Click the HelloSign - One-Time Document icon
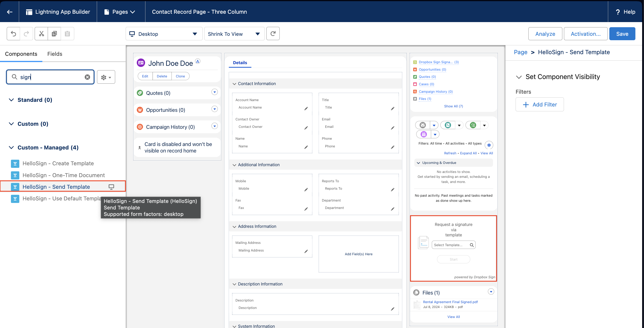644x328 pixels. coord(15,175)
